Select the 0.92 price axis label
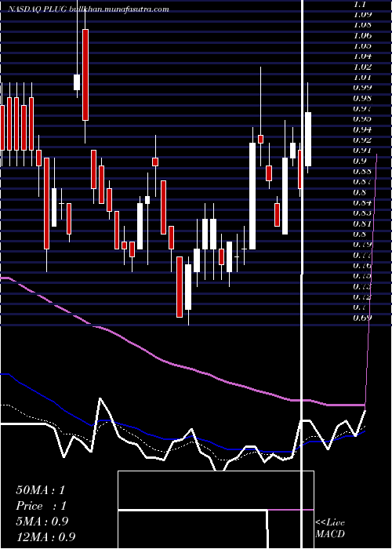This screenshot has width=392, height=549. [x=362, y=140]
